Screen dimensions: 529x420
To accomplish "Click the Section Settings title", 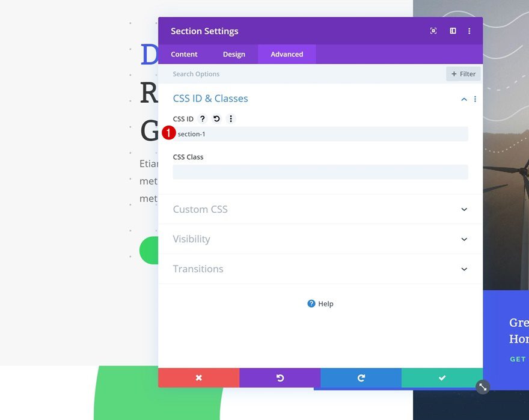I will tap(204, 31).
